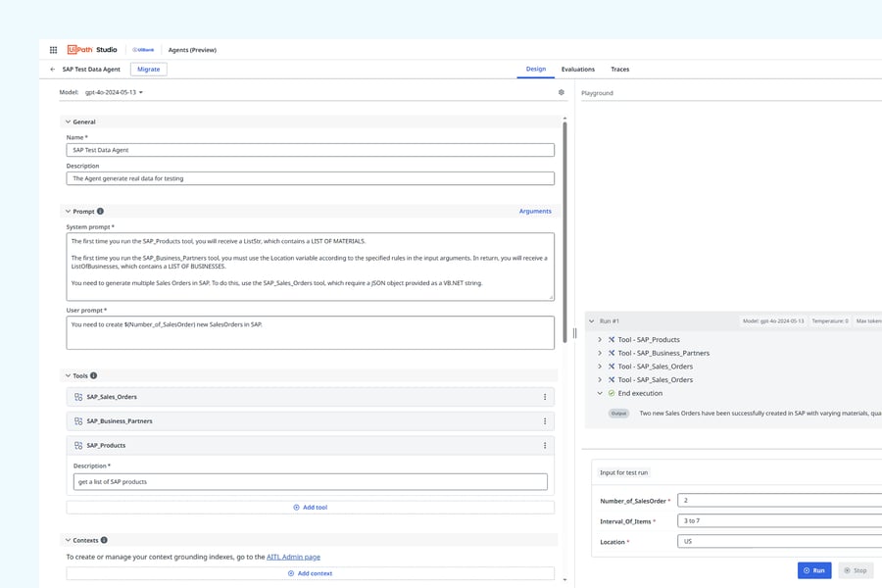Collapse Run #1 in Playground

(x=591, y=321)
